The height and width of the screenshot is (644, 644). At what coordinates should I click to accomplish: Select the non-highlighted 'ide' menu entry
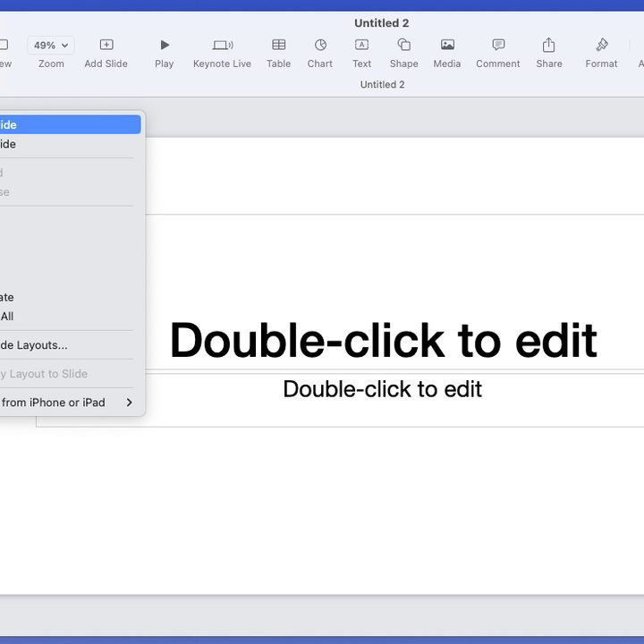coord(71,144)
